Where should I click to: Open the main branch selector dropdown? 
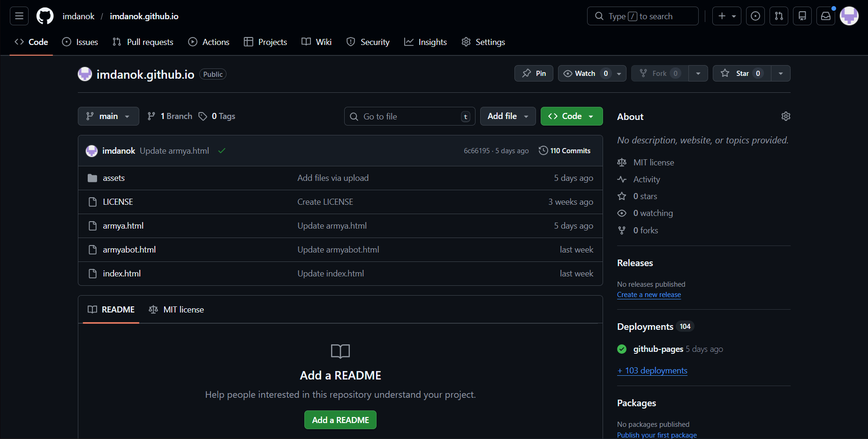108,116
